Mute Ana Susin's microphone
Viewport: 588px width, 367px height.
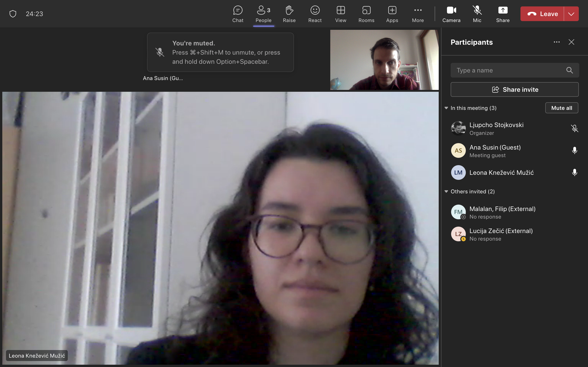click(x=574, y=150)
